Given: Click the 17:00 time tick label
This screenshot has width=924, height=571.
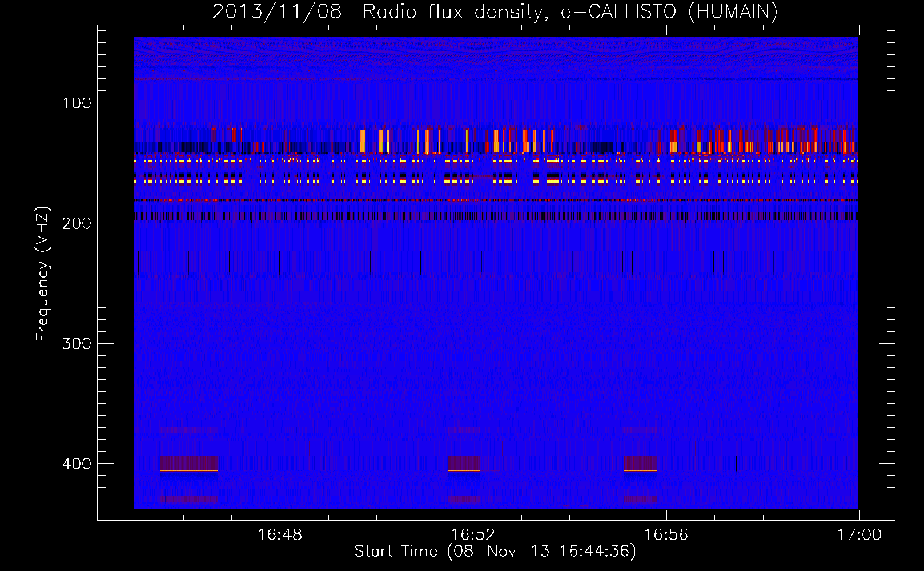Looking at the screenshot, I should click(859, 535).
